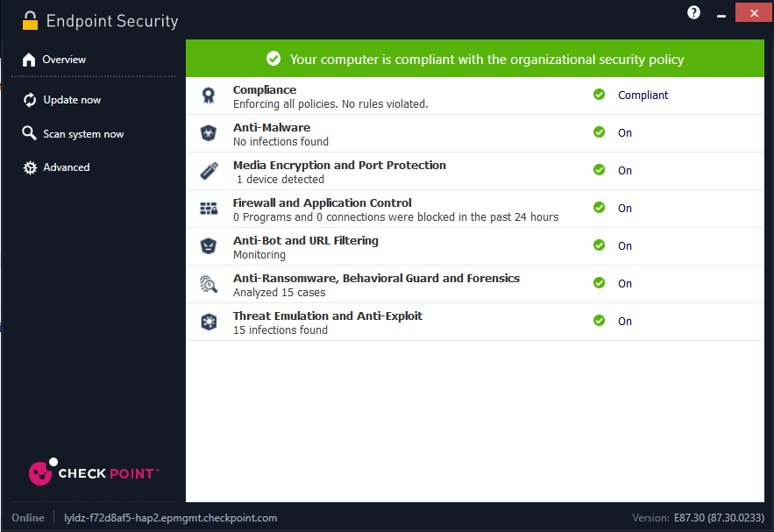
Task: Click the Anti-Malware shield icon
Action: point(208,133)
